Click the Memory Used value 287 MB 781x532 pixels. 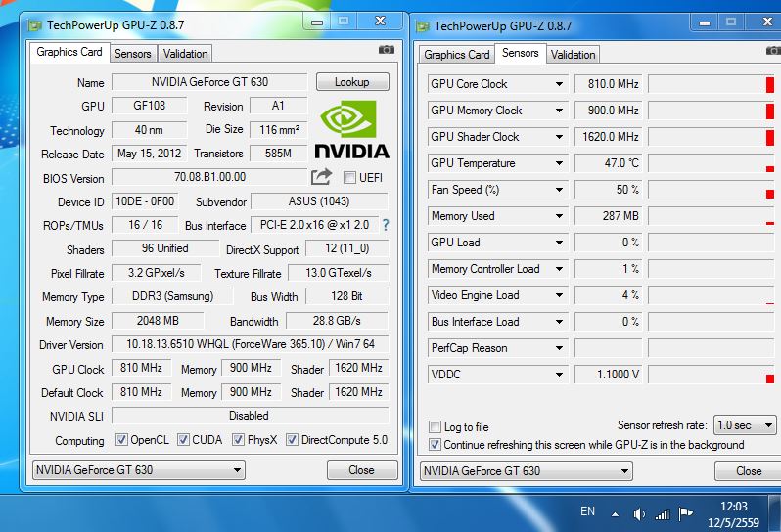tap(608, 216)
